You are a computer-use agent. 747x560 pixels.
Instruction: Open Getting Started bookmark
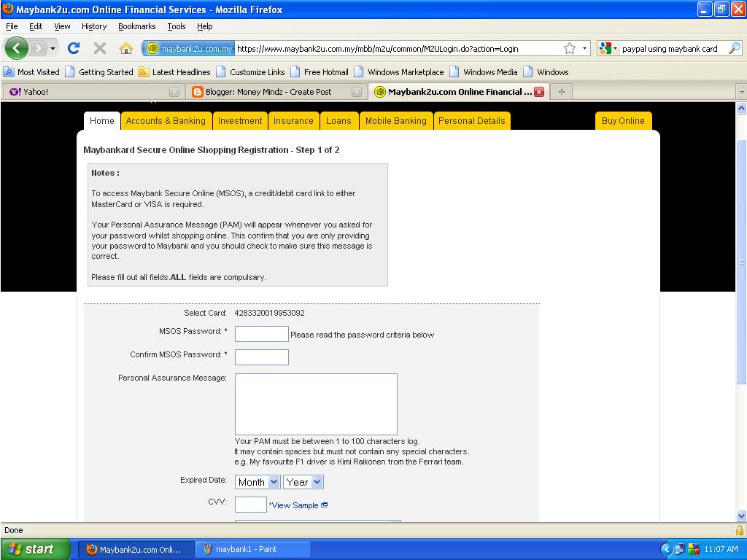tap(99, 72)
